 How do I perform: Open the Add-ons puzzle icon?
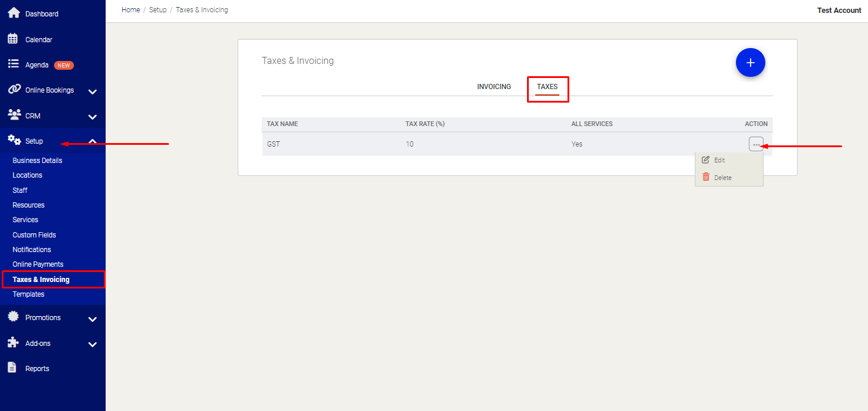pos(13,342)
